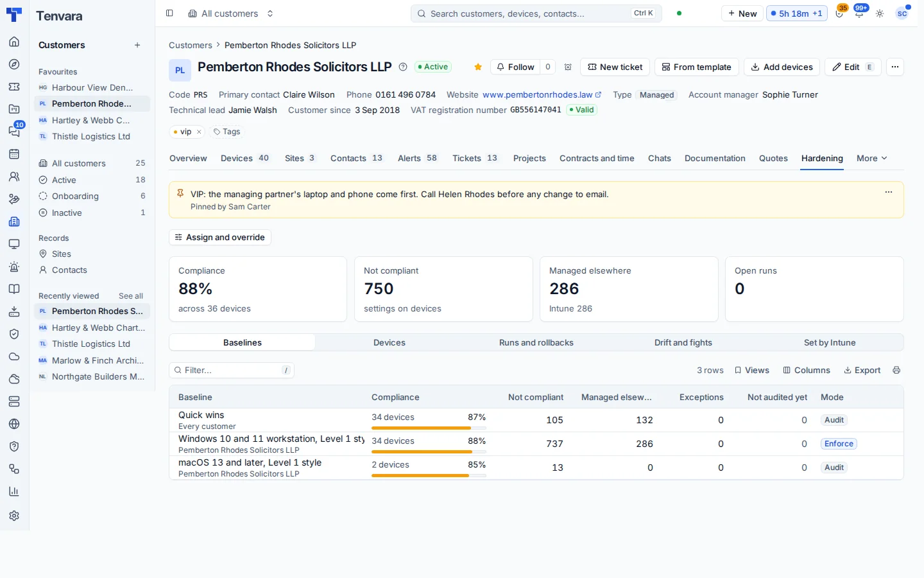Open the snooze alarm icon beside Follow
924x578 pixels.
coord(568,67)
